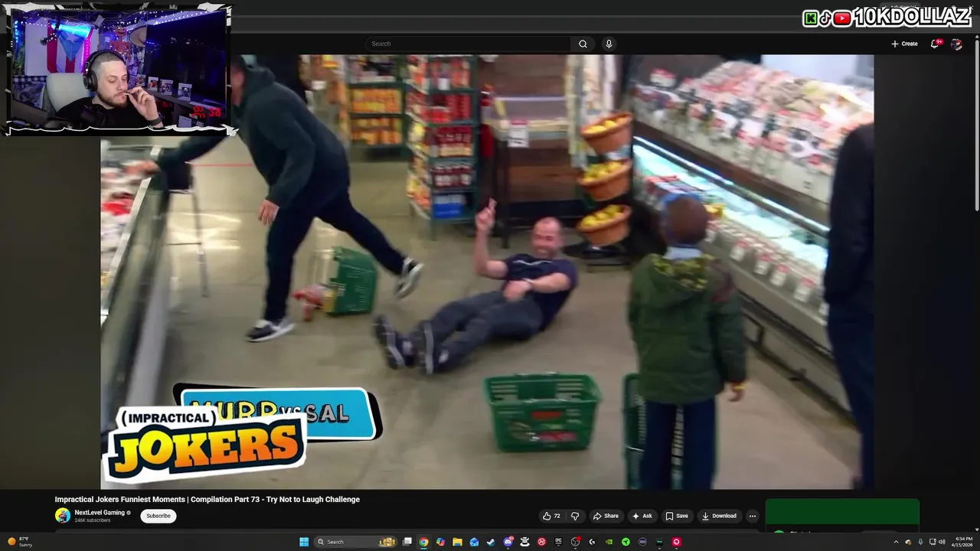The image size is (980, 551).
Task: Open OBS Studio from the taskbar
Action: coord(575,542)
